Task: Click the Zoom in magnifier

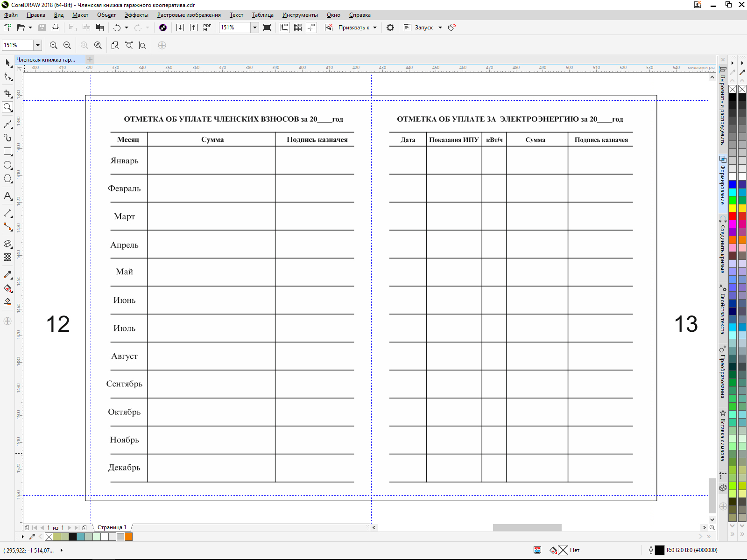Action: (54, 45)
